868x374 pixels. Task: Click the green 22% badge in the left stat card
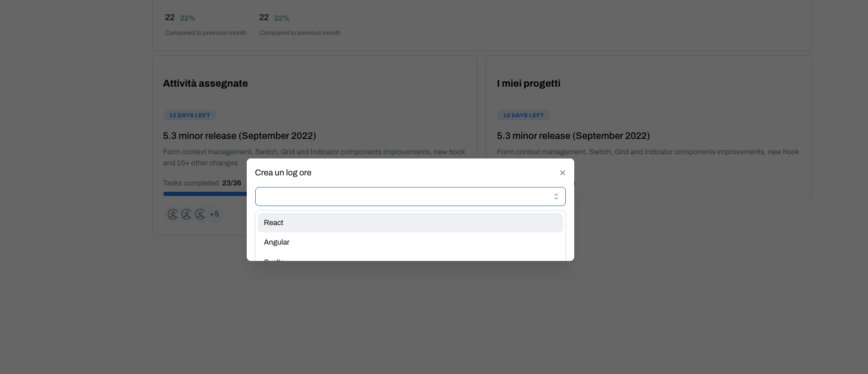click(x=187, y=17)
